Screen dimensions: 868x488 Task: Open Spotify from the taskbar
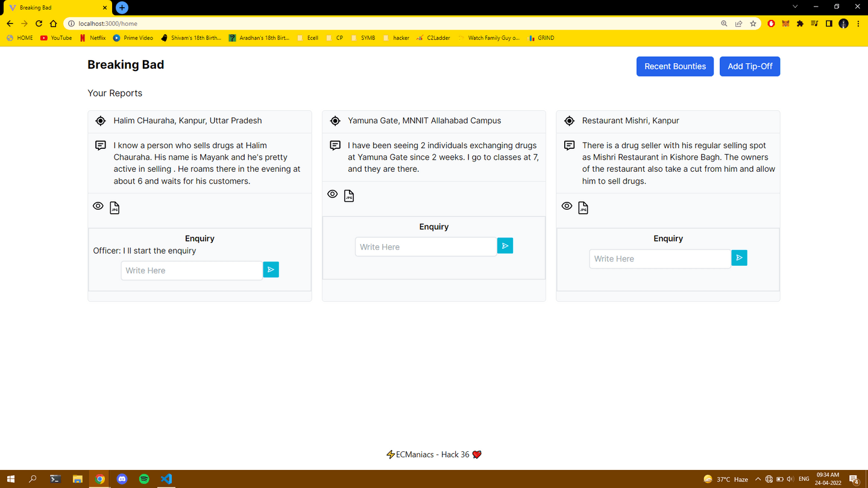[144, 479]
